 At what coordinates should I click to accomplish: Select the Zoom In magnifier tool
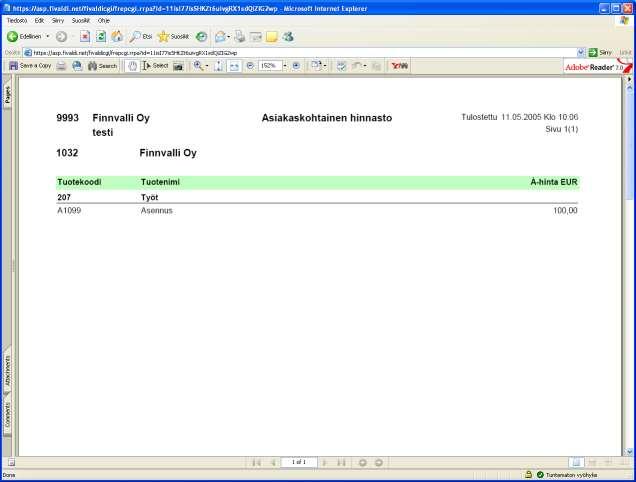point(198,66)
